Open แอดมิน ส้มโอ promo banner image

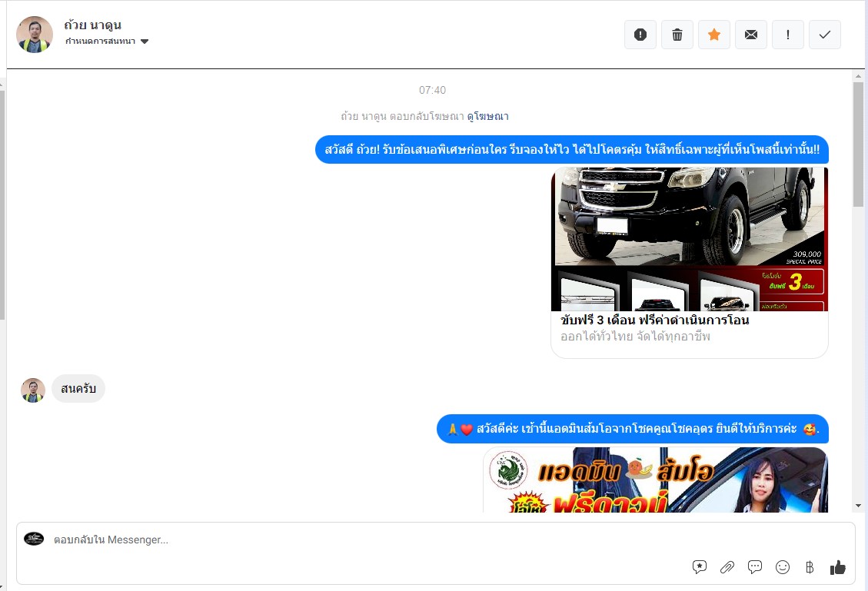(656, 480)
